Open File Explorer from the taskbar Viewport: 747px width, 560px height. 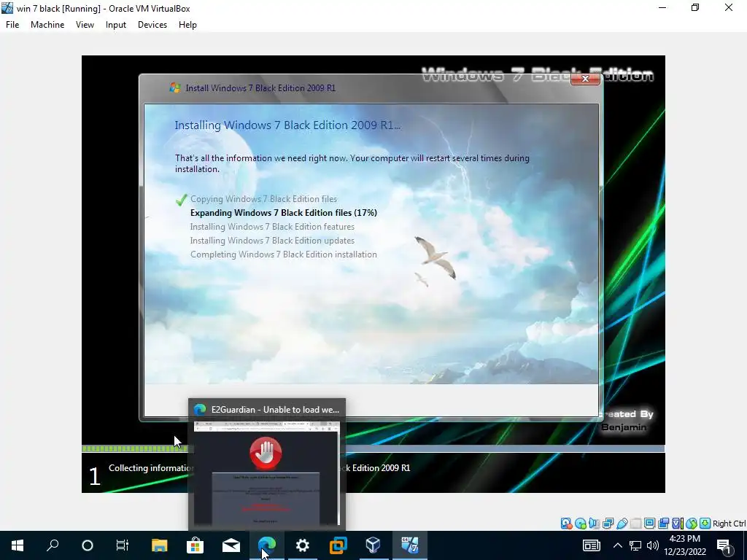point(160,545)
